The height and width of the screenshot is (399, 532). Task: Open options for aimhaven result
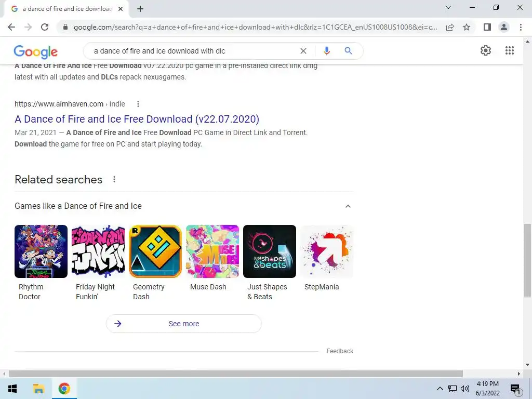click(138, 104)
